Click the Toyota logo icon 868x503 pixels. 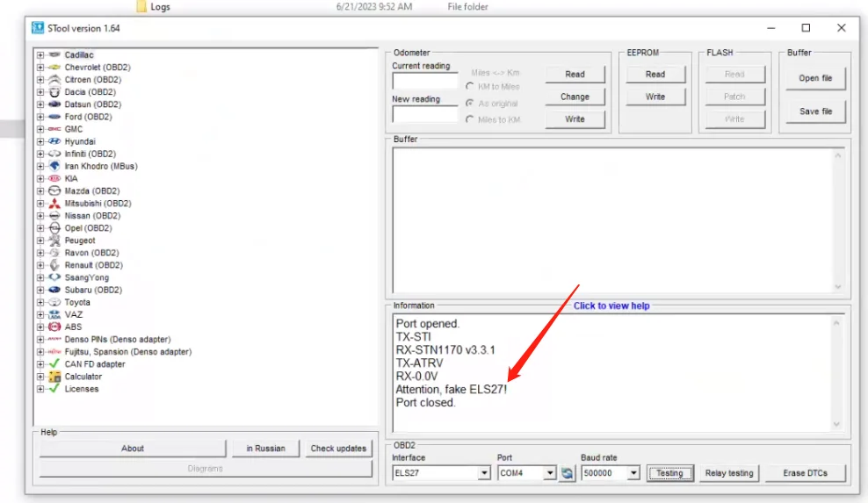pyautogui.click(x=54, y=302)
